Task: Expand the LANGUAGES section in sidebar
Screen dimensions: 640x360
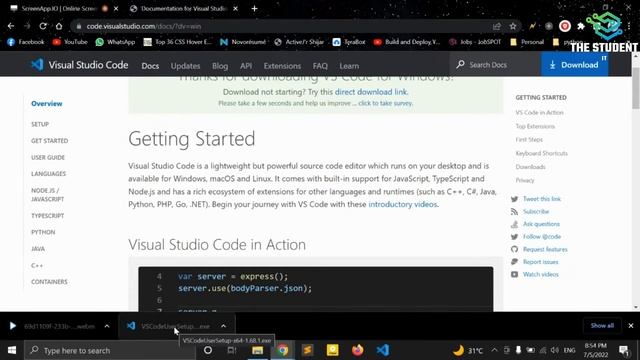Action: 48,174
